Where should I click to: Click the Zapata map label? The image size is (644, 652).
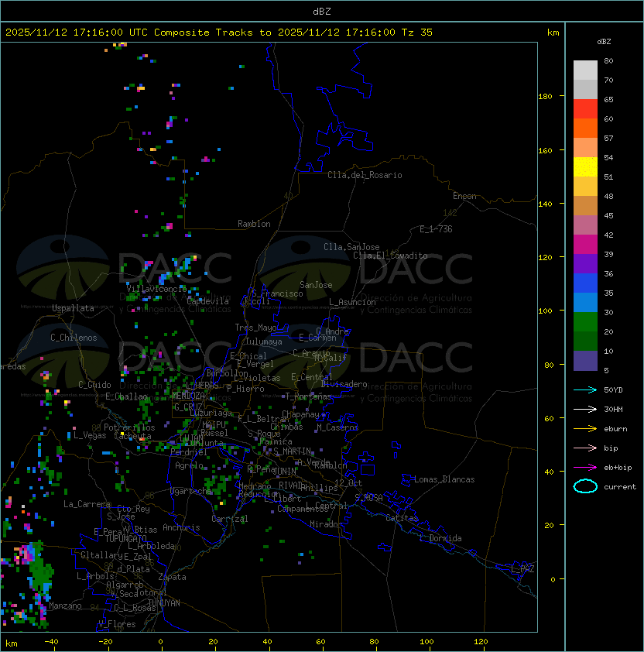point(172,577)
